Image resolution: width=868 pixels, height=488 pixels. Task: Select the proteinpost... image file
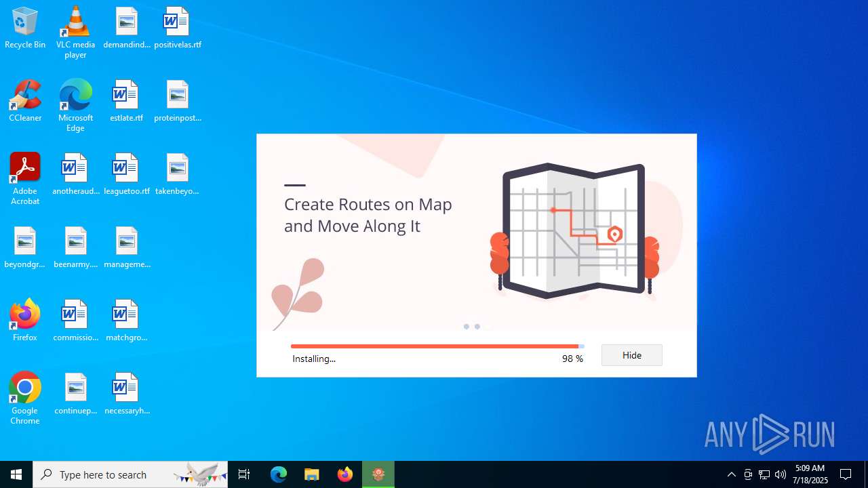click(x=178, y=102)
